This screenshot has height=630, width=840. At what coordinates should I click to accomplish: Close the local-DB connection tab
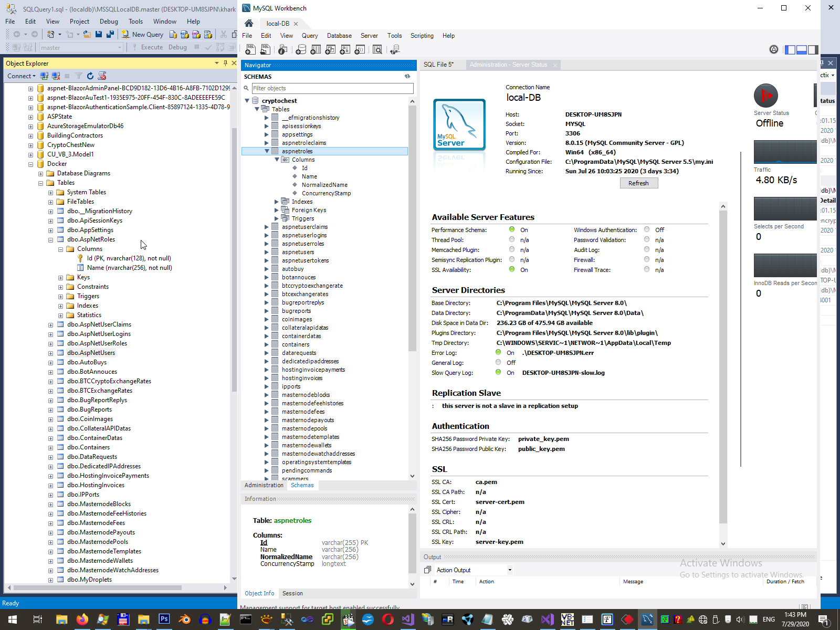296,24
